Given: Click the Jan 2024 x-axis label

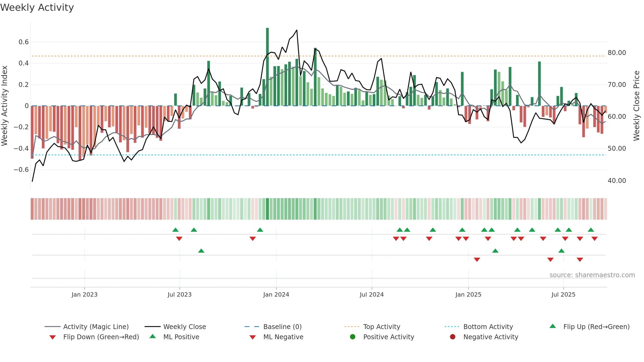Looking at the screenshot, I should click(276, 294).
